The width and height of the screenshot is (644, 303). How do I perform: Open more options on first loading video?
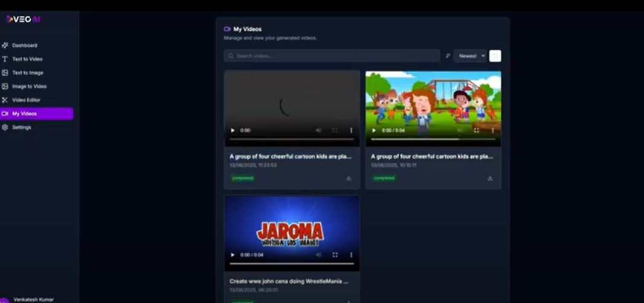coord(351,130)
